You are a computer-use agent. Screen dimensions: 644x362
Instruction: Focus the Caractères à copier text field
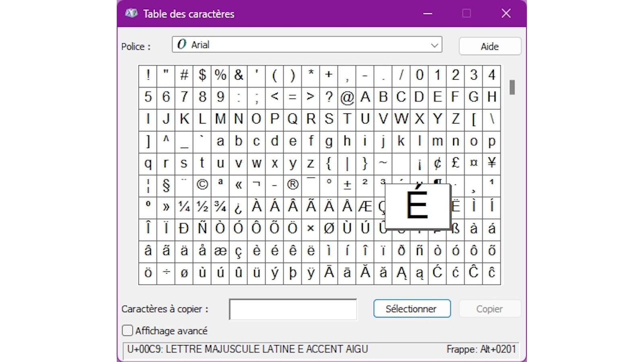[293, 309]
